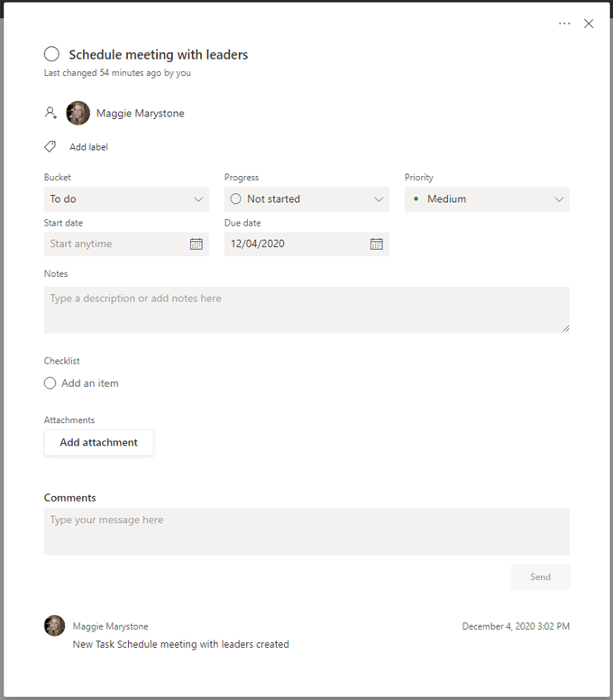Click the commenter avatar beside the task-created comment

pos(55,626)
